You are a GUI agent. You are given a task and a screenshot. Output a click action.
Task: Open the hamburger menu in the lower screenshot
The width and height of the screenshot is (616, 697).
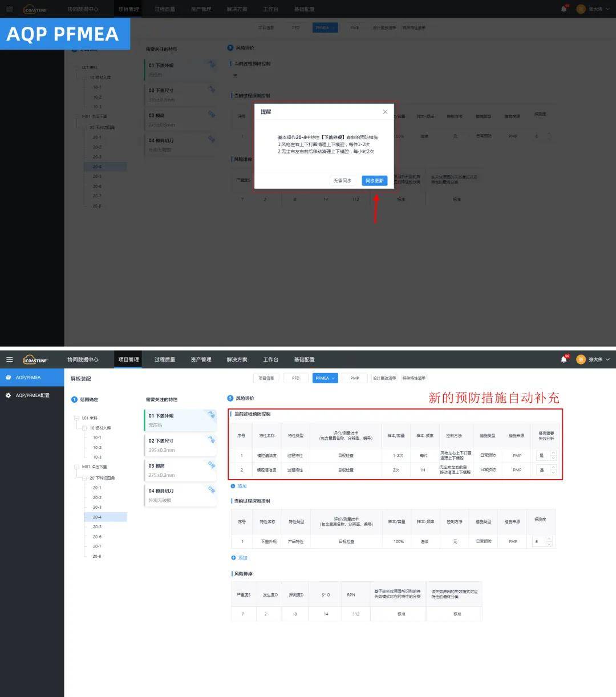pos(9,359)
